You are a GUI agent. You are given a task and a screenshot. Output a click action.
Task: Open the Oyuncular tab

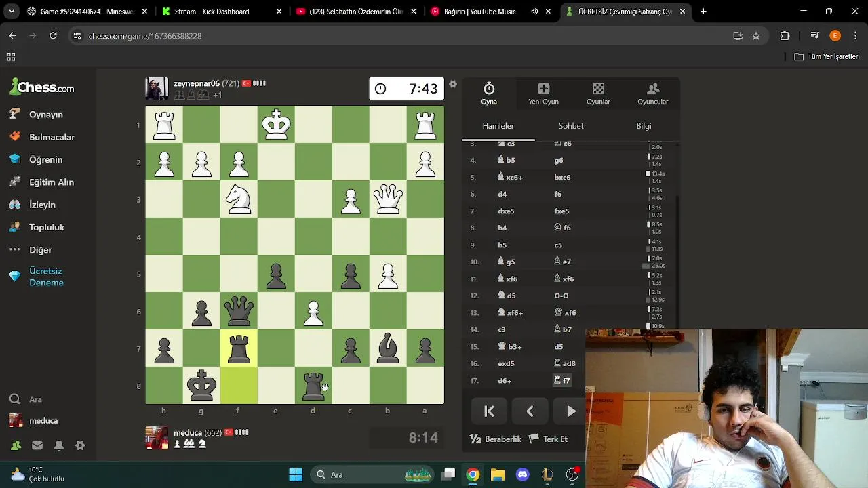coord(652,94)
